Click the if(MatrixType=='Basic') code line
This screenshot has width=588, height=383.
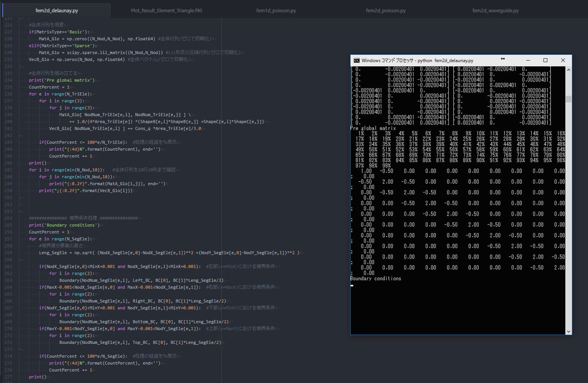click(59, 31)
